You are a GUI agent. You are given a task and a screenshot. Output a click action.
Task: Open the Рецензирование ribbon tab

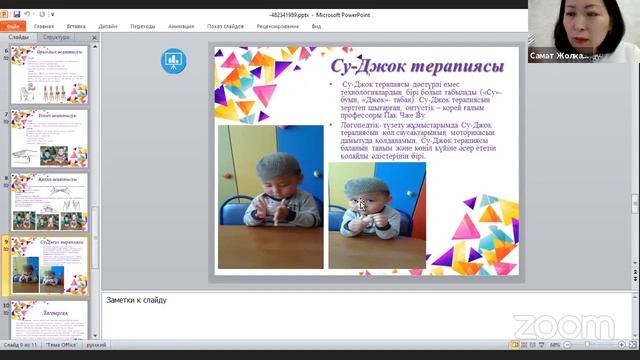tap(278, 27)
